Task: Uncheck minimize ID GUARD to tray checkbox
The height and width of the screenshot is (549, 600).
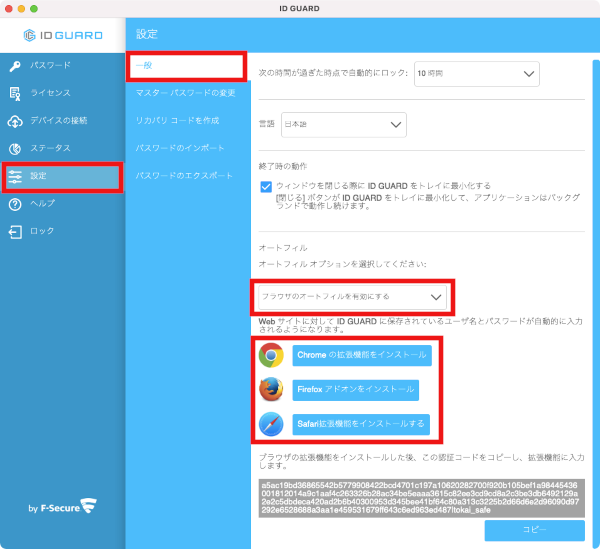Action: click(266, 187)
